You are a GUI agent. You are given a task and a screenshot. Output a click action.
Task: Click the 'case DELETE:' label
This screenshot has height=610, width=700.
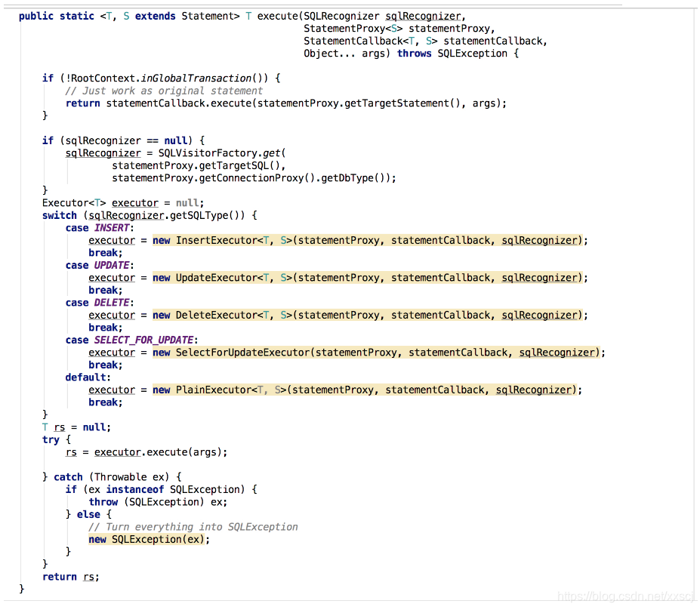pos(100,303)
